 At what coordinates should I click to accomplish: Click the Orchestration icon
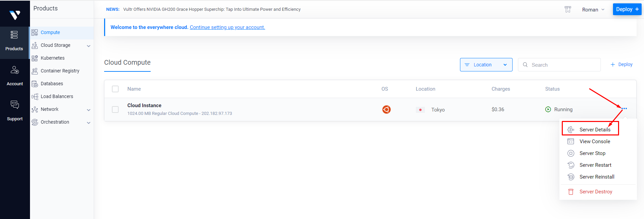tap(34, 122)
